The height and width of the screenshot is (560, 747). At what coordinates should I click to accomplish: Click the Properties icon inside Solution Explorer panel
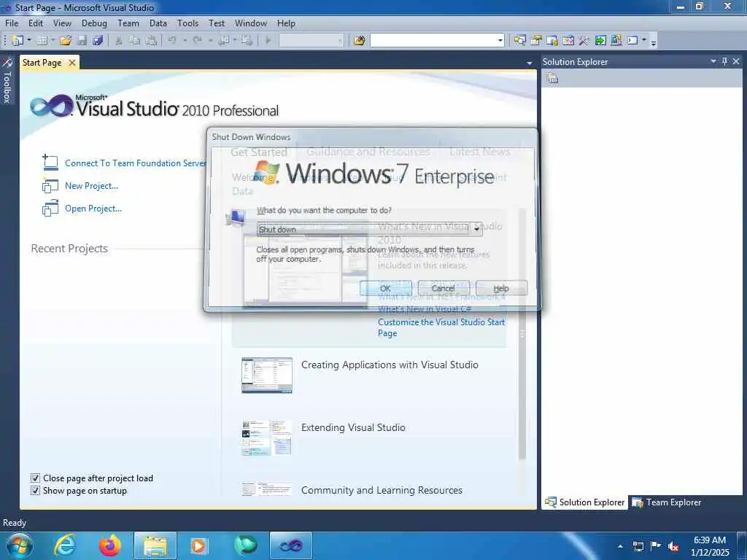pyautogui.click(x=553, y=79)
